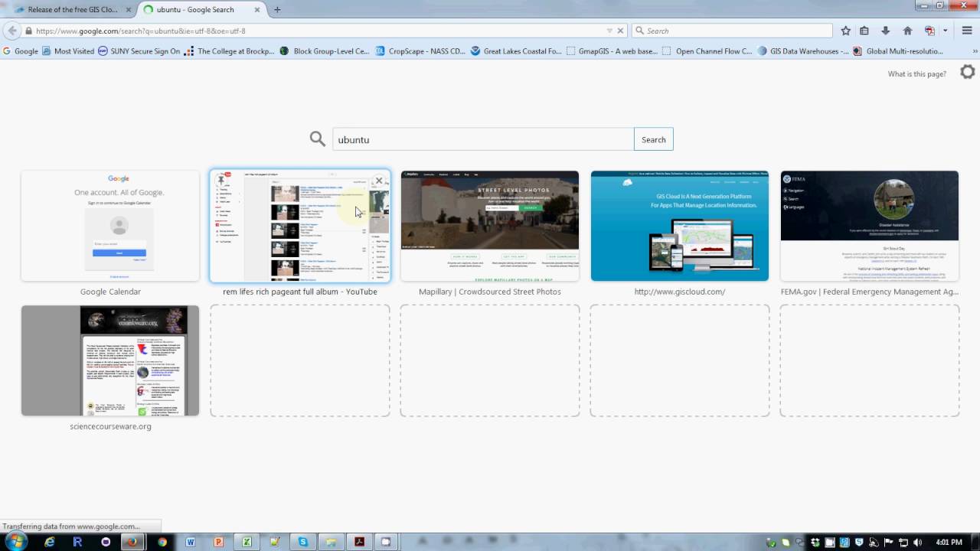
Task: Expand the address bar history dropdown
Action: [609, 31]
